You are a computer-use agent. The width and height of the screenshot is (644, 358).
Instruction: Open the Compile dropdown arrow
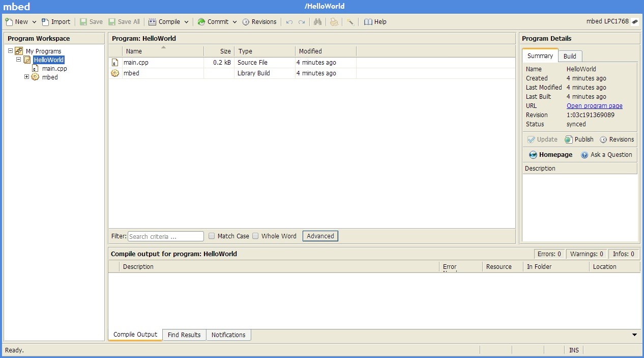click(186, 22)
